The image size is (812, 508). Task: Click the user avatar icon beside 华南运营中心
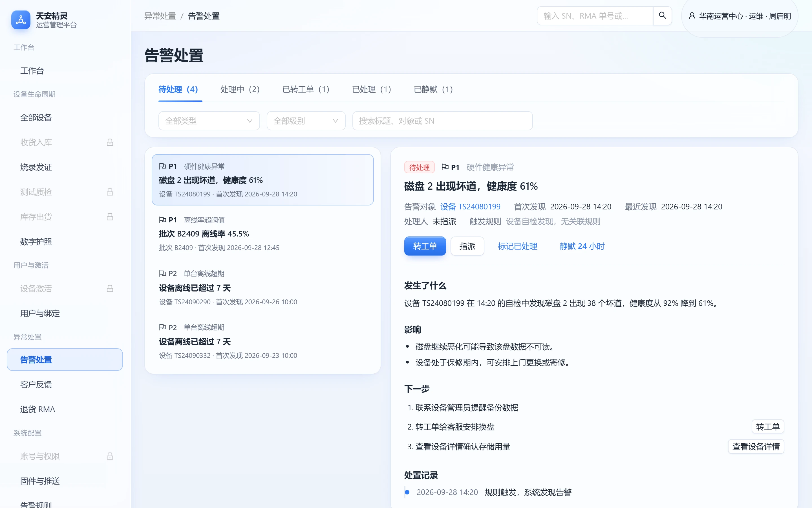692,16
